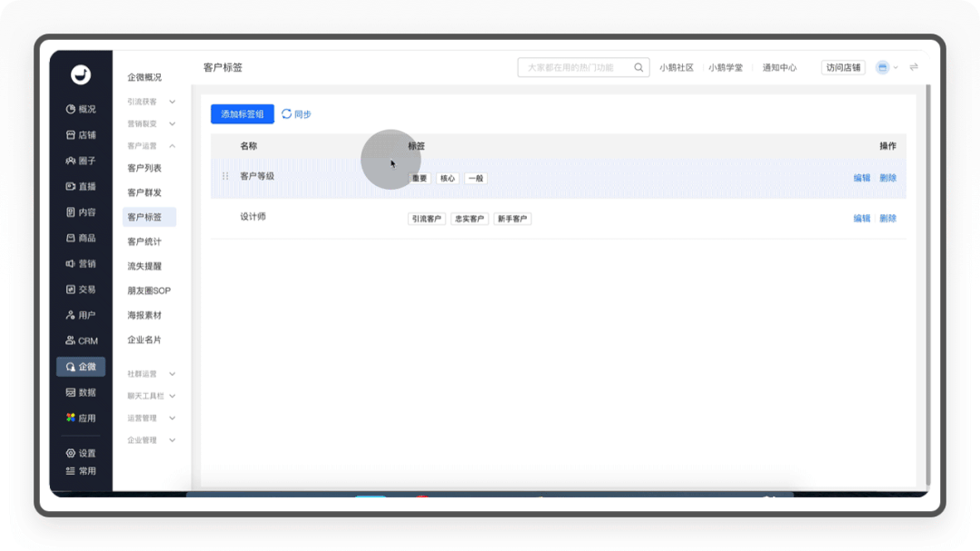Open 用户 section in dark sidebar
The width and height of the screenshot is (980, 551).
(81, 315)
